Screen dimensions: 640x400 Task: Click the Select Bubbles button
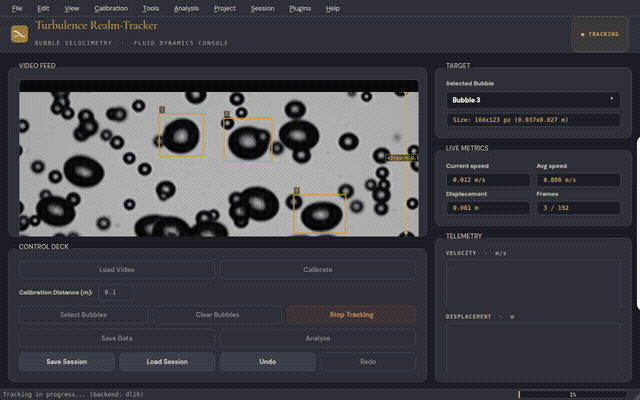point(83,315)
